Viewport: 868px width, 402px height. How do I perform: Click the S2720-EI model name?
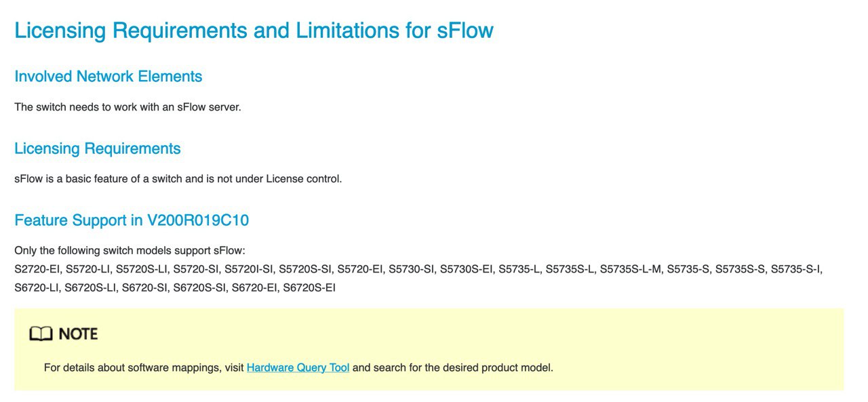(x=37, y=269)
